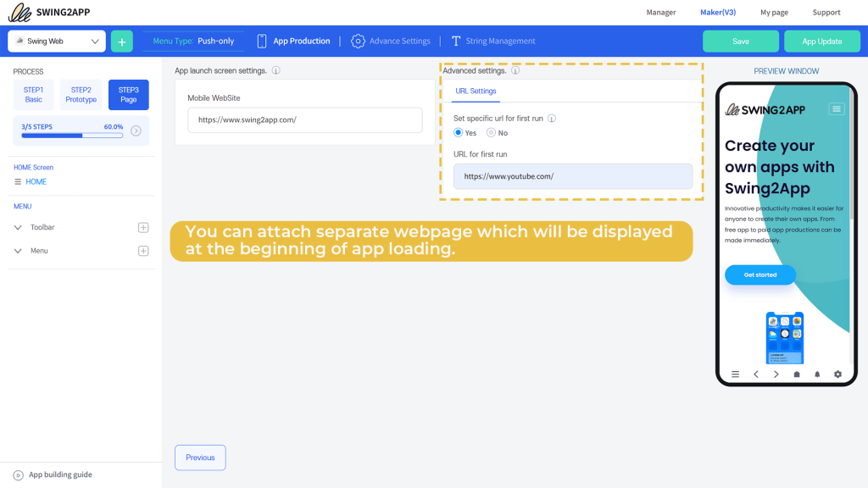Screen dimensions: 868x488
Task: Click the 'URL for first run' label
Action: 480,154
